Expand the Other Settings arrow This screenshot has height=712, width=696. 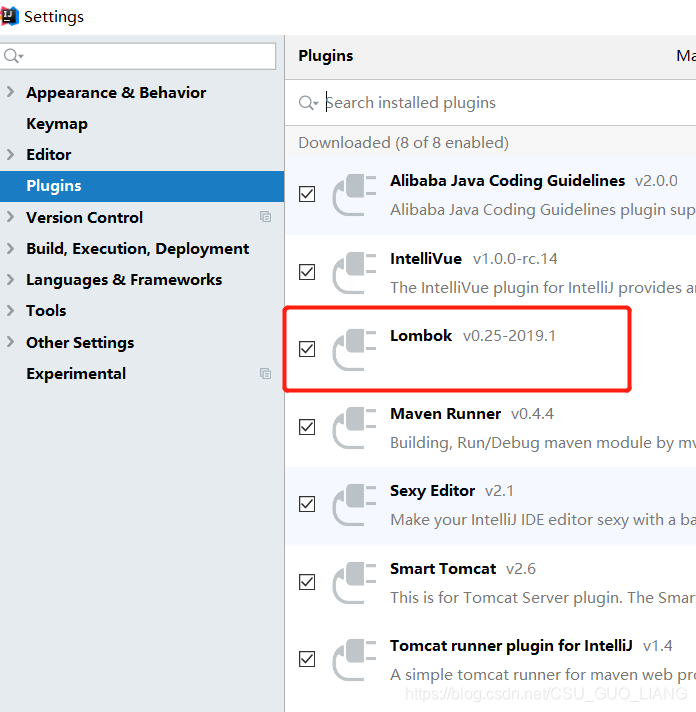point(10,342)
